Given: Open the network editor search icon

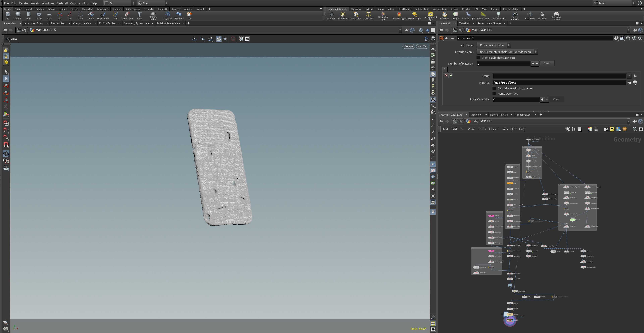Looking at the screenshot, I should pos(634,129).
